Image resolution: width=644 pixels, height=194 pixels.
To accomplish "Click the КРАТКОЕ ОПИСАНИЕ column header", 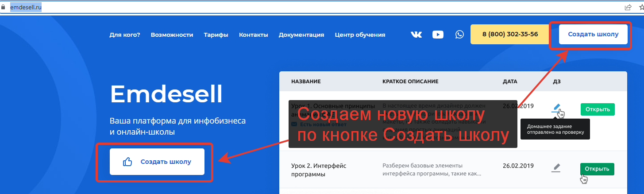I will coord(410,81).
